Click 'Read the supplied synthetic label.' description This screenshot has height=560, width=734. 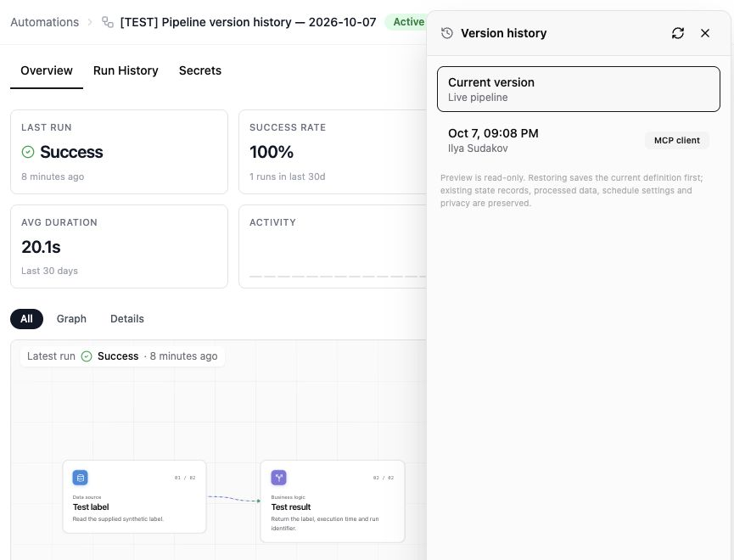118,518
